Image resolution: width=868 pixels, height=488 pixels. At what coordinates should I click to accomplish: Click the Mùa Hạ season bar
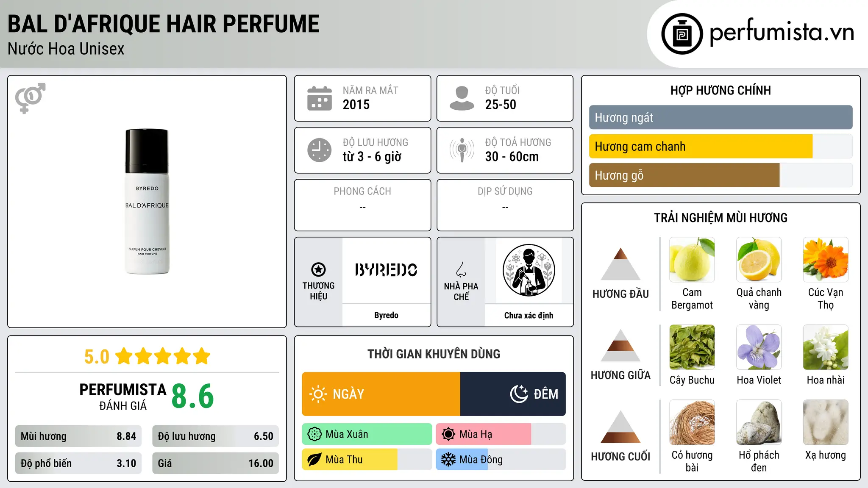[x=501, y=434]
